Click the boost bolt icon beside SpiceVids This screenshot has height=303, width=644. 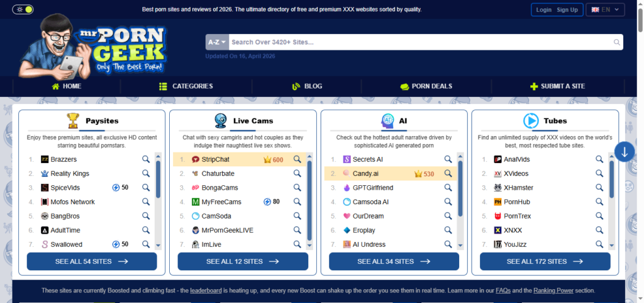[x=116, y=188]
